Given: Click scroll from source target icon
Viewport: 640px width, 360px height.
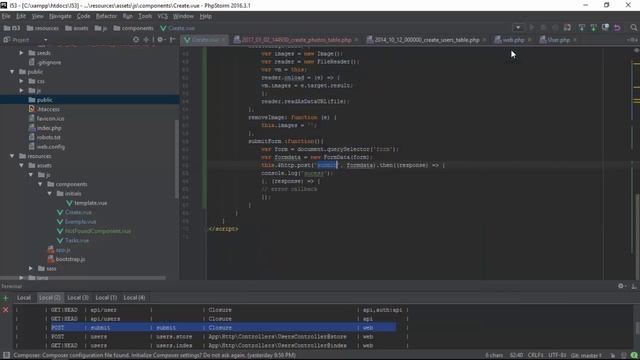Looking at the screenshot, I should [x=136, y=40].
